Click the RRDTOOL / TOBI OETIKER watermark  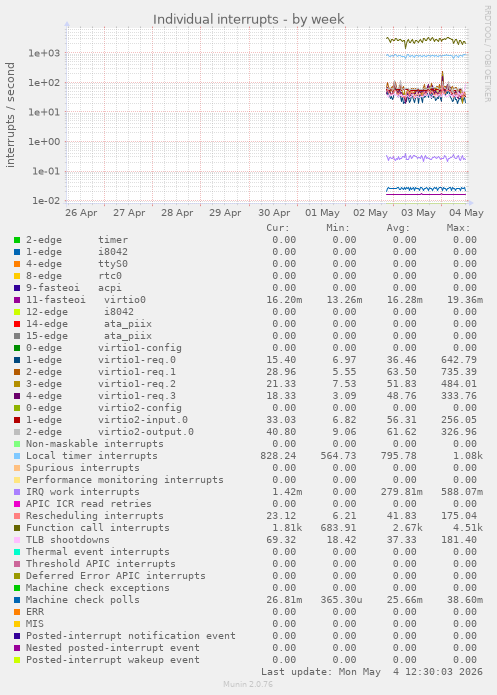487,54
